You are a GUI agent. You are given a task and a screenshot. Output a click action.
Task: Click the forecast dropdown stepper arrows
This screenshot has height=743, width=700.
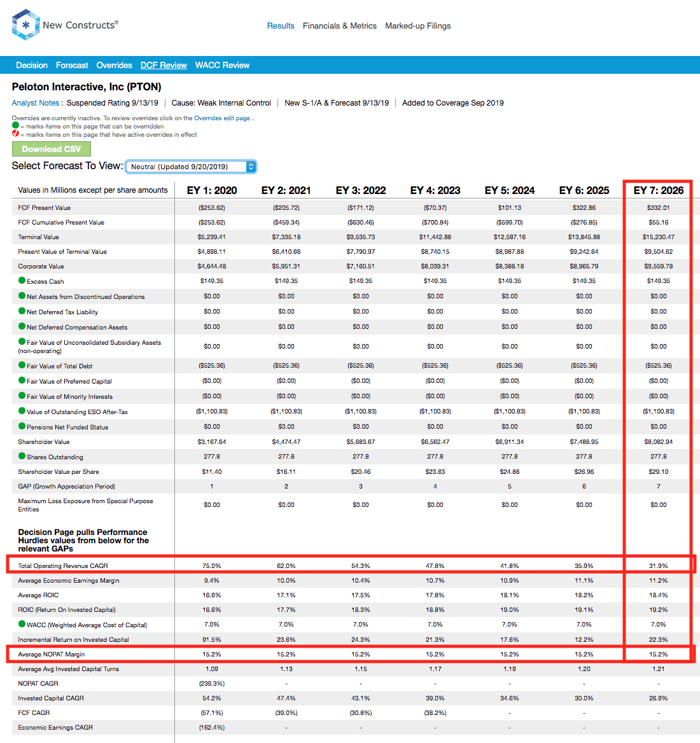pos(251,167)
